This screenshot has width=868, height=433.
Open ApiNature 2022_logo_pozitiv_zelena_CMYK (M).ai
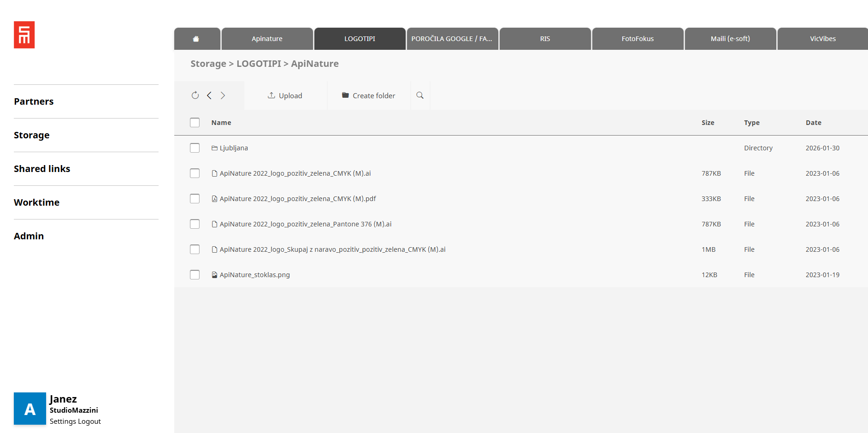(295, 173)
